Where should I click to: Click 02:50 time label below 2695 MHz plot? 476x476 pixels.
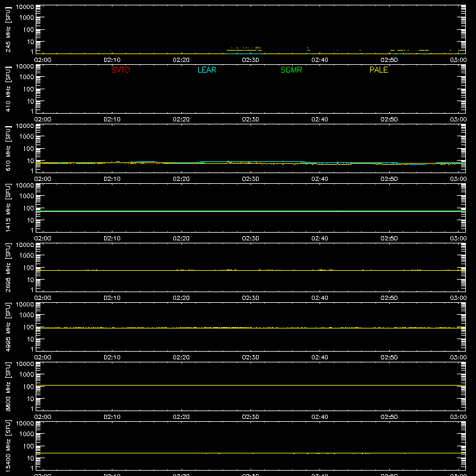tap(389, 298)
